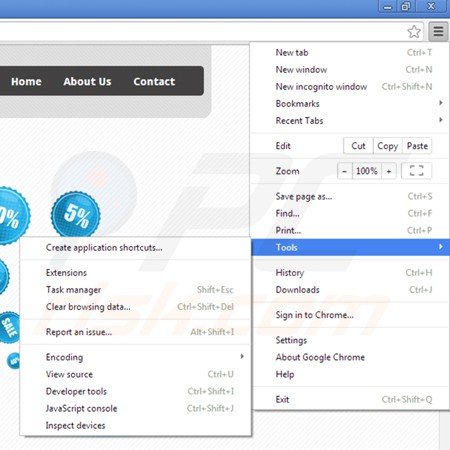The height and width of the screenshot is (450, 450).
Task: Click the Zoom label in menu
Action: coord(287,171)
